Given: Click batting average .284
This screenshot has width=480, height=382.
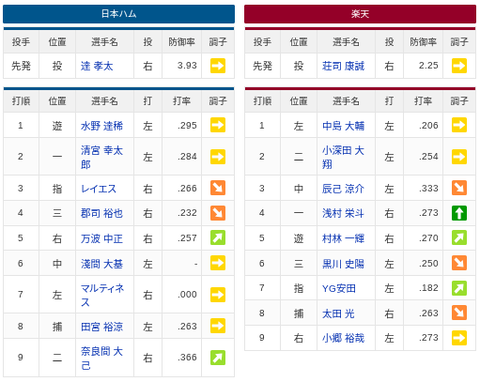Looking at the screenshot, I should [x=187, y=157].
